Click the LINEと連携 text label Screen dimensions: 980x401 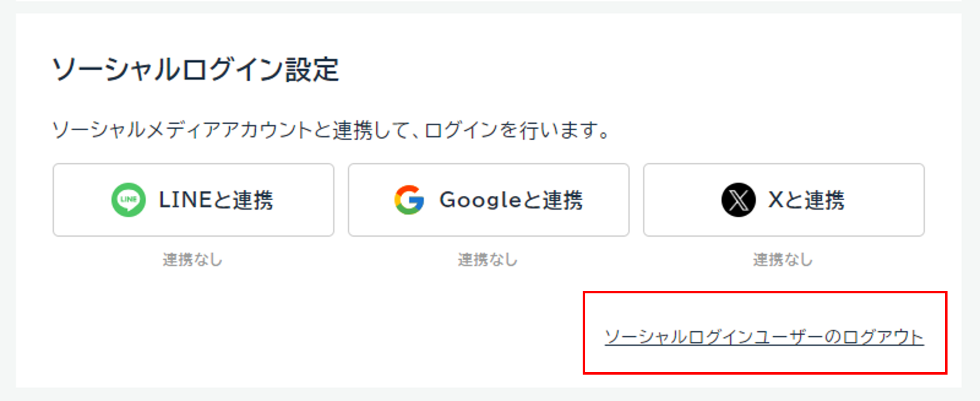point(216,200)
